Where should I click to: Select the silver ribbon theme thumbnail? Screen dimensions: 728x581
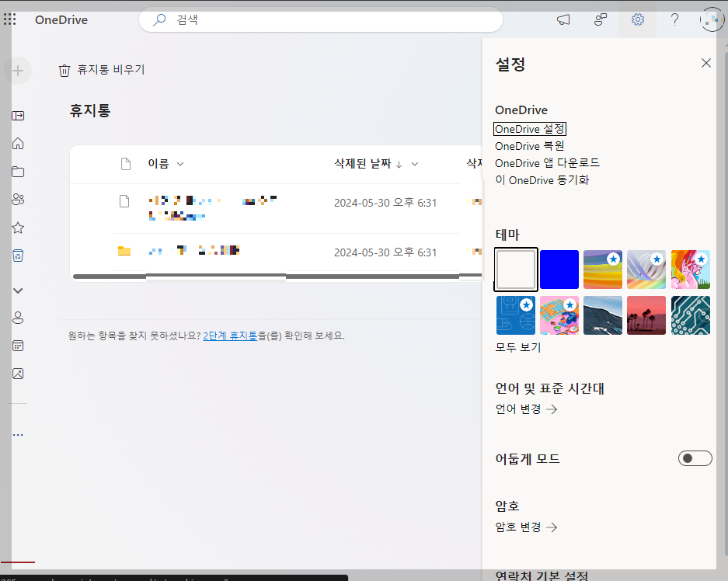pyautogui.click(x=646, y=270)
